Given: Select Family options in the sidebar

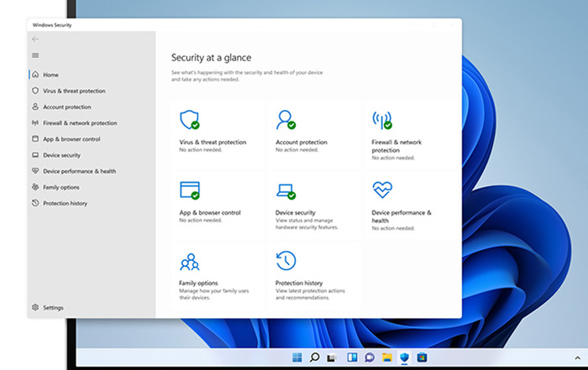Looking at the screenshot, I should [61, 187].
